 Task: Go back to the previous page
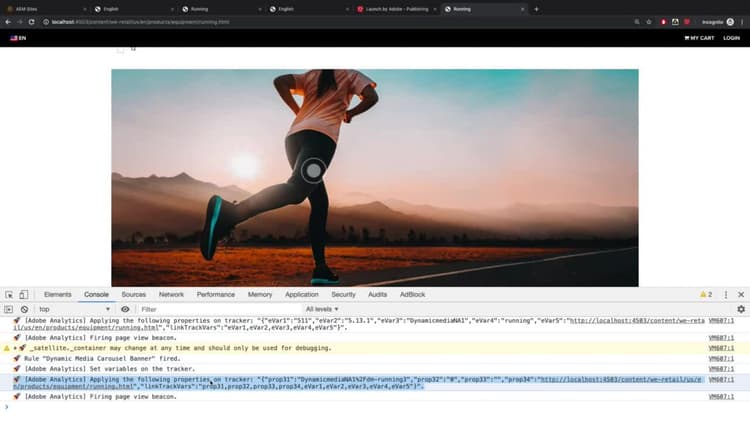coord(8,22)
